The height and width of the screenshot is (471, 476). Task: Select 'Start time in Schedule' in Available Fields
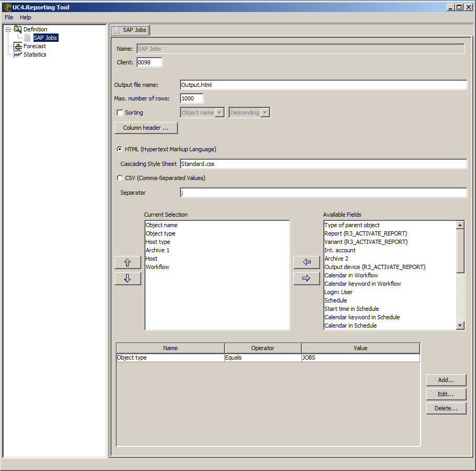pos(352,309)
